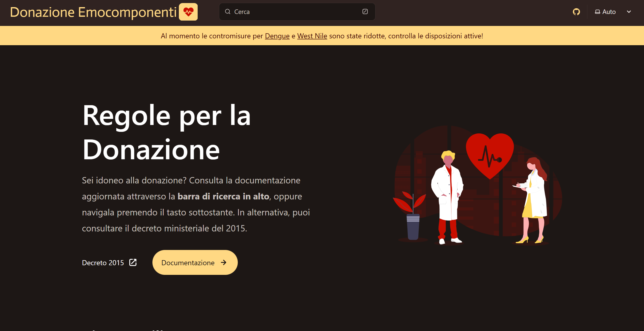Image resolution: width=644 pixels, height=331 pixels.
Task: Go home via Donazione Emocomponenti title
Action: [x=93, y=12]
